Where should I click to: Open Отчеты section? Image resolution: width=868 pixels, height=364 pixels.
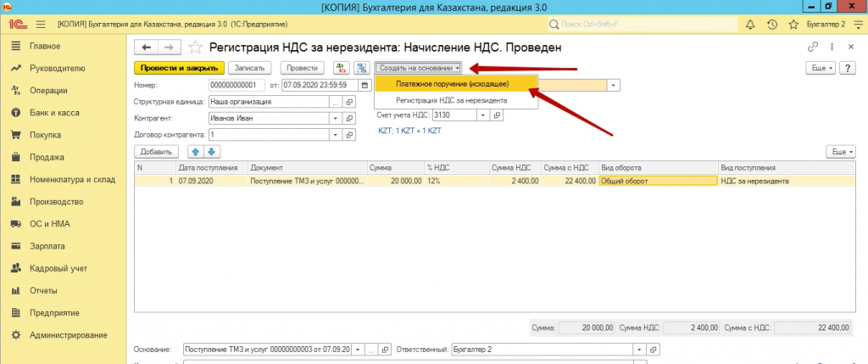click(x=44, y=290)
